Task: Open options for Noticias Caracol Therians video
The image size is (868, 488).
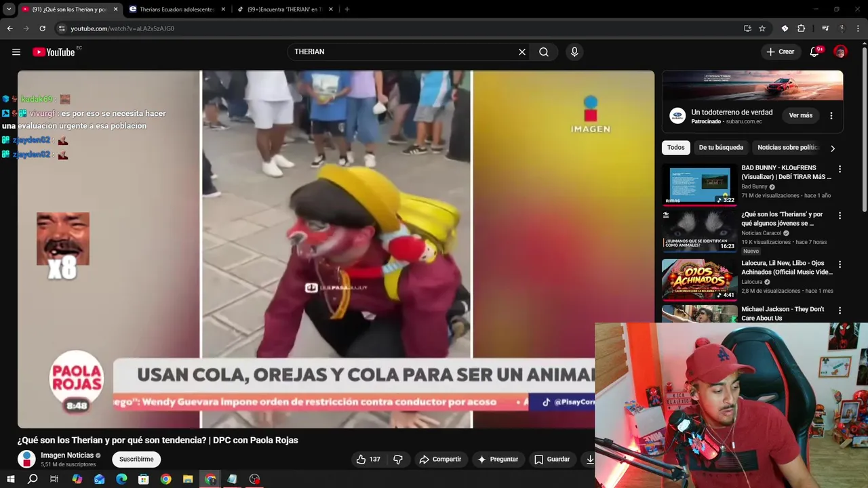Action: [x=840, y=216]
